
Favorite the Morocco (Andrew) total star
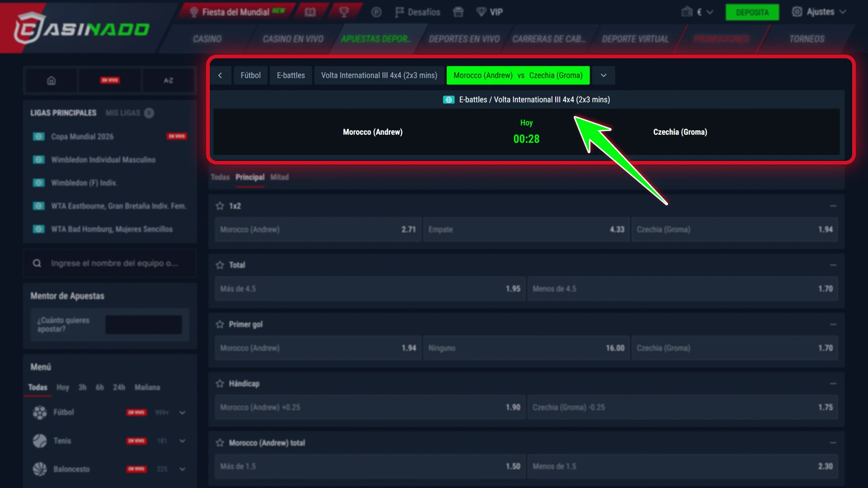pos(220,443)
